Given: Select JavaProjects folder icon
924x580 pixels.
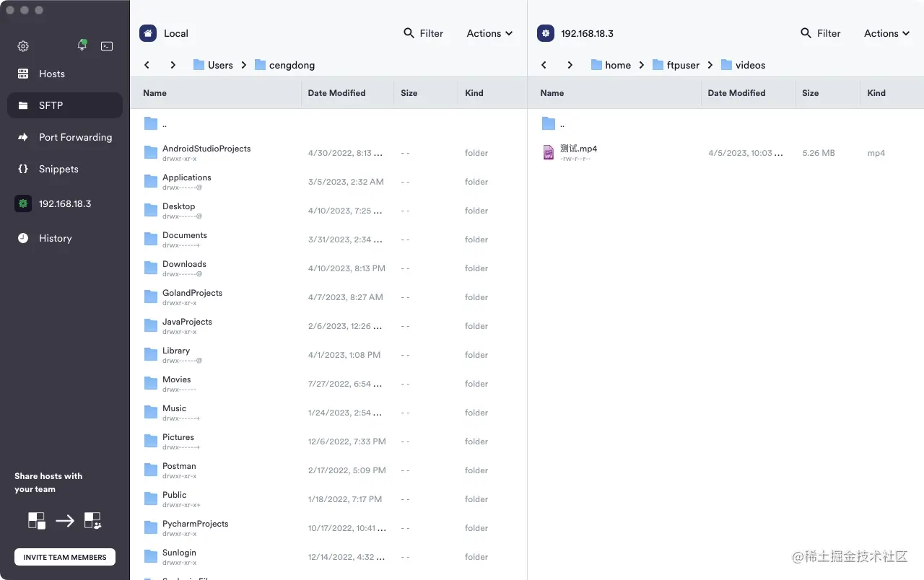Looking at the screenshot, I should (151, 325).
